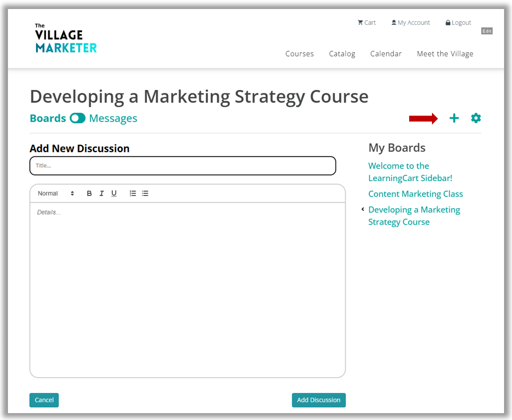Apply bold formatting in the editor
This screenshot has width=512, height=420.
pos(89,193)
